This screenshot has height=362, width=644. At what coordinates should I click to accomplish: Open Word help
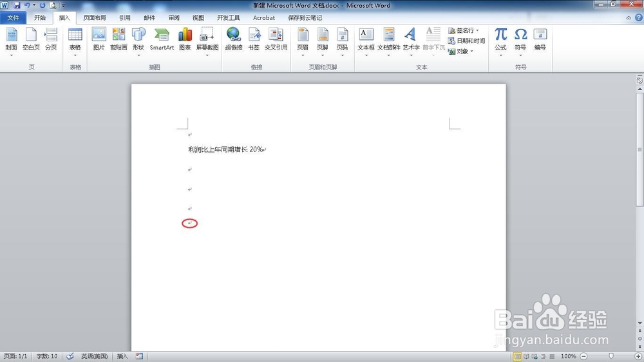[639, 17]
